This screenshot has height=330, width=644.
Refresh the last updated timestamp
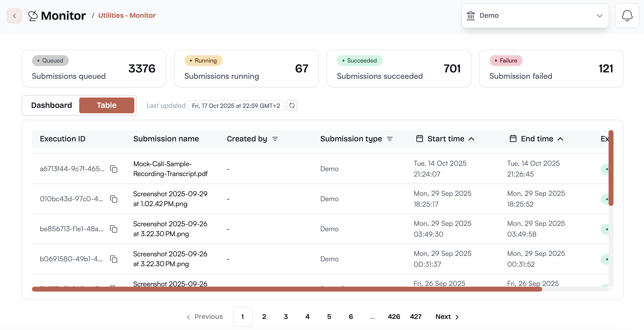coord(292,106)
